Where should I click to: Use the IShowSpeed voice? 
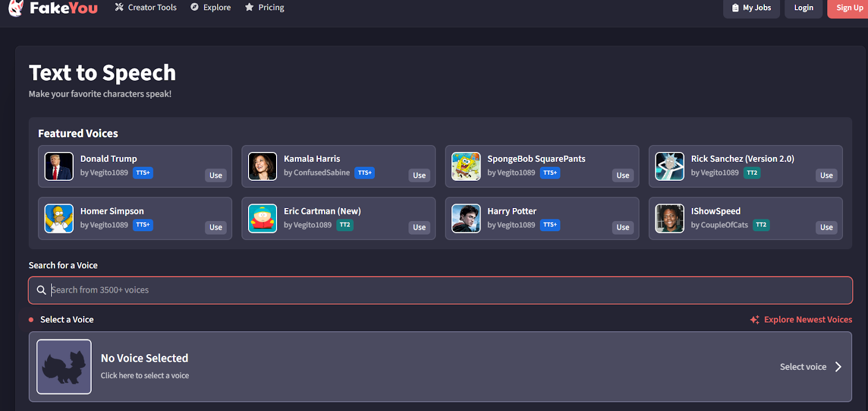point(826,227)
